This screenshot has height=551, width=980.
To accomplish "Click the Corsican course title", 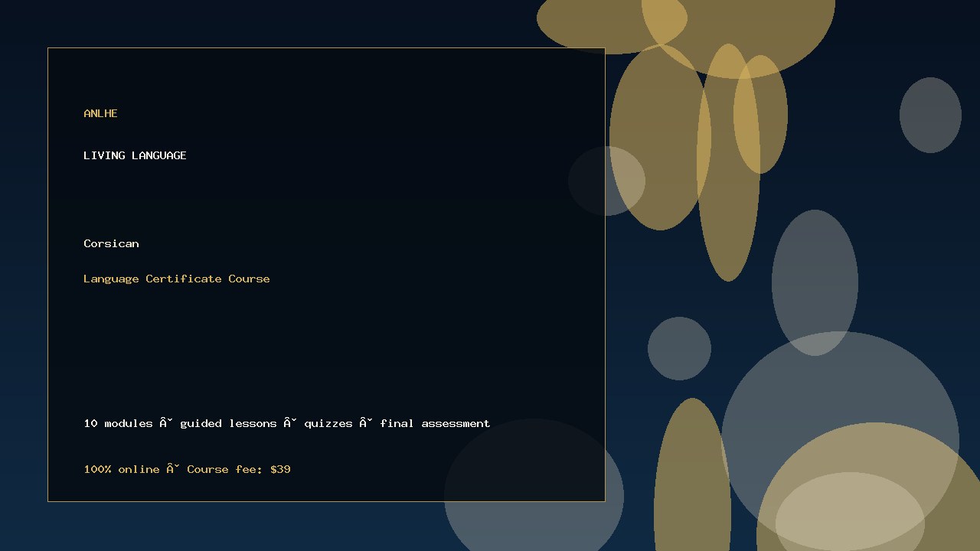I will (x=111, y=243).
